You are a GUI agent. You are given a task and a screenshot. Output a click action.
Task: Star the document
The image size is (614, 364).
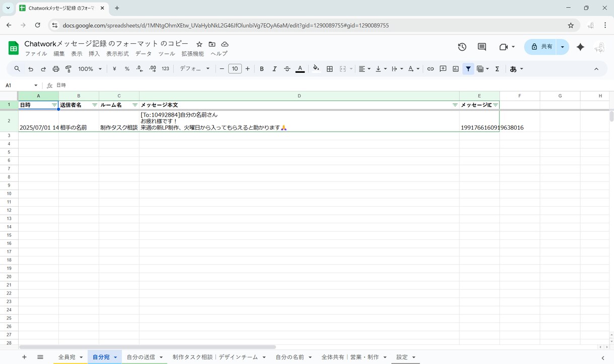(x=199, y=44)
